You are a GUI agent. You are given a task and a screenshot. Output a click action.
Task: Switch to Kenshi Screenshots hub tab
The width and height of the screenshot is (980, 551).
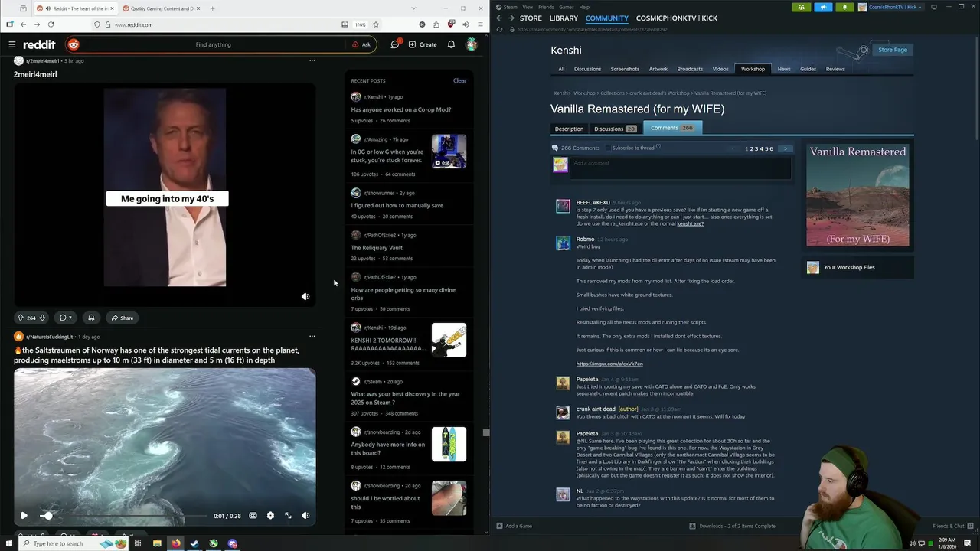click(625, 69)
